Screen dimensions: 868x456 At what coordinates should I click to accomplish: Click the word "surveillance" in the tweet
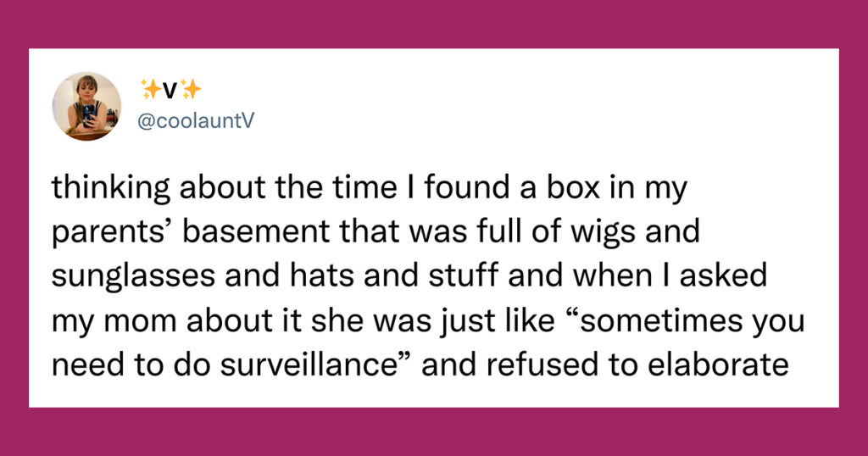click(309, 364)
